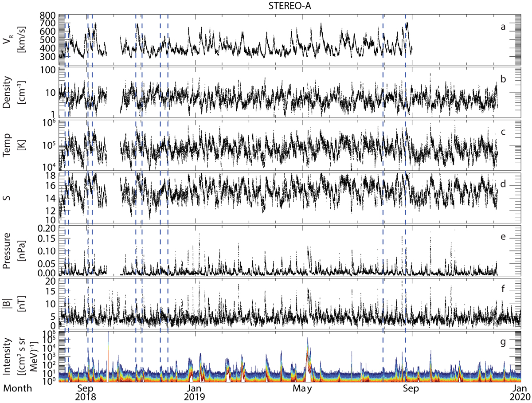Viewport: 532px width, 403px height.
Task: Select panel letter c in the temperature plot
Action: [x=502, y=133]
